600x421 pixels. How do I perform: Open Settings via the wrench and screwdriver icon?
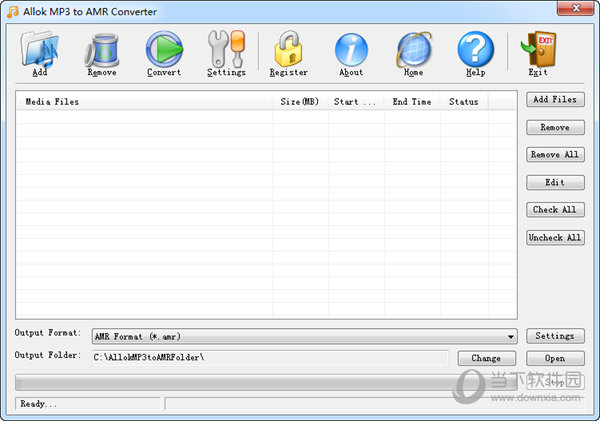226,53
